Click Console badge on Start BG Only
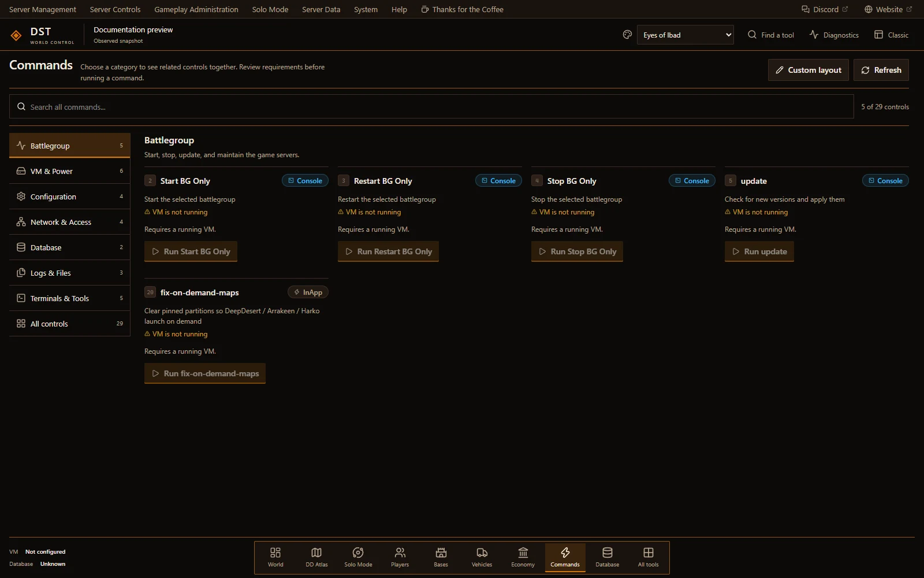Image resolution: width=924 pixels, height=578 pixels. [x=305, y=180]
